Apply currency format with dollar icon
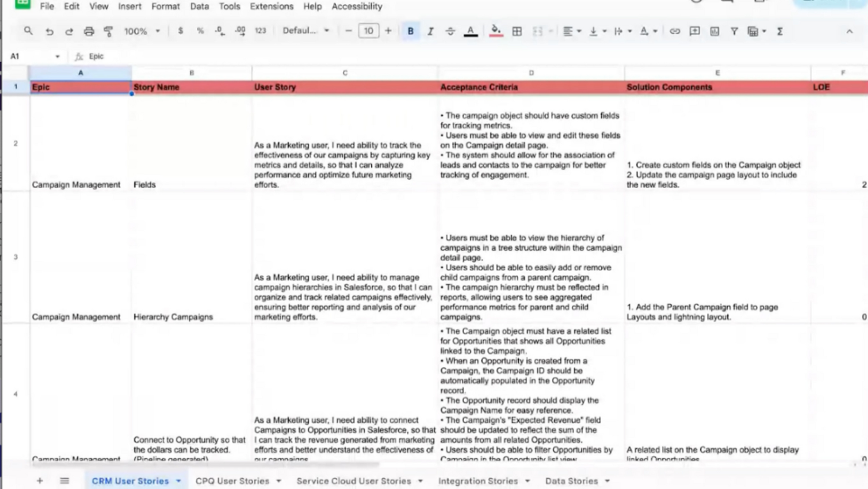The width and height of the screenshot is (868, 489). (x=180, y=31)
